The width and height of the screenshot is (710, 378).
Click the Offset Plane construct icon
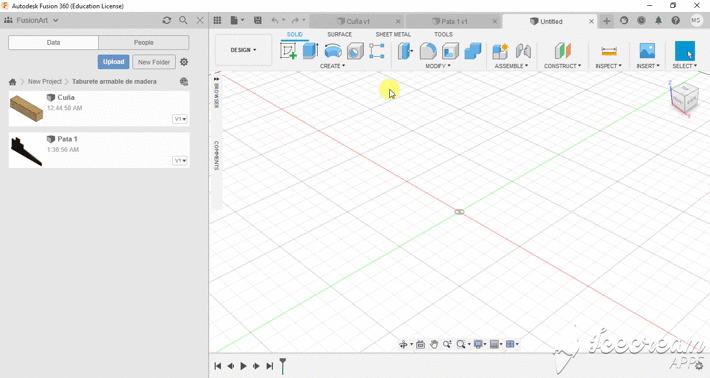point(563,51)
